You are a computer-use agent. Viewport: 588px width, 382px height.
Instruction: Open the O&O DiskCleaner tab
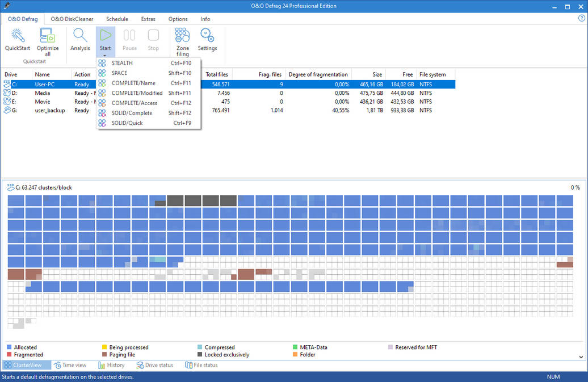coord(72,19)
